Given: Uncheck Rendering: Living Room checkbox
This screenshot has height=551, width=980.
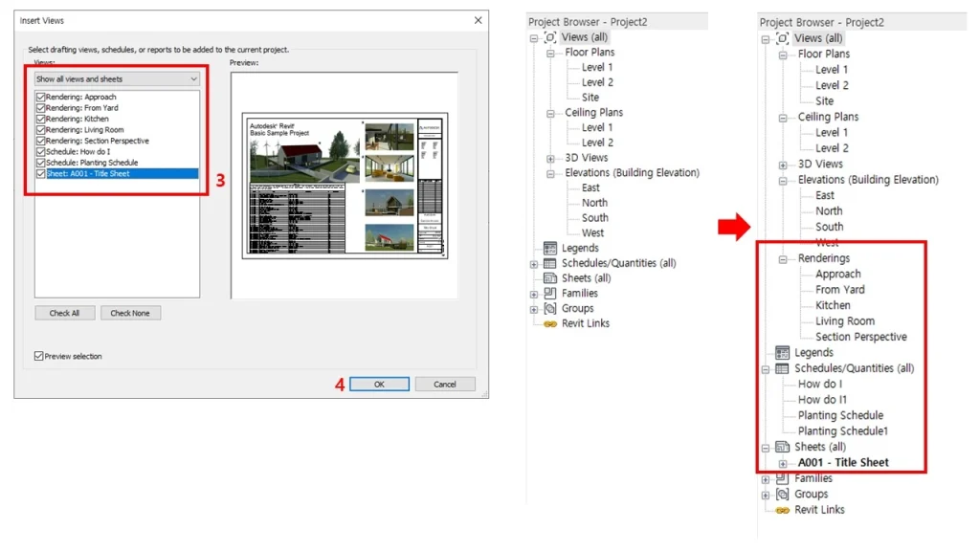Looking at the screenshot, I should point(40,130).
